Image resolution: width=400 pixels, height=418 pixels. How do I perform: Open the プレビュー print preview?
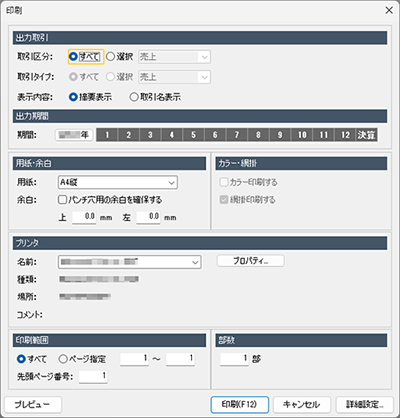[x=33, y=405]
